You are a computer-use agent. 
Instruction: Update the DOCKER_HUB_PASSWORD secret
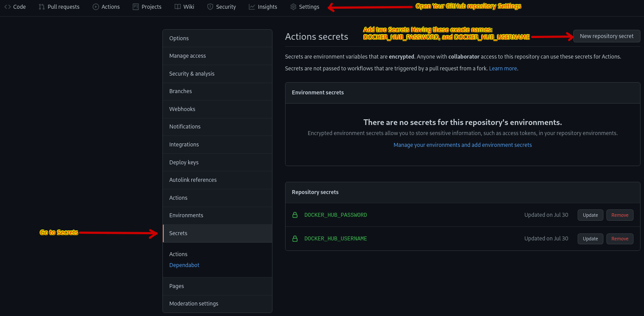pyautogui.click(x=590, y=215)
